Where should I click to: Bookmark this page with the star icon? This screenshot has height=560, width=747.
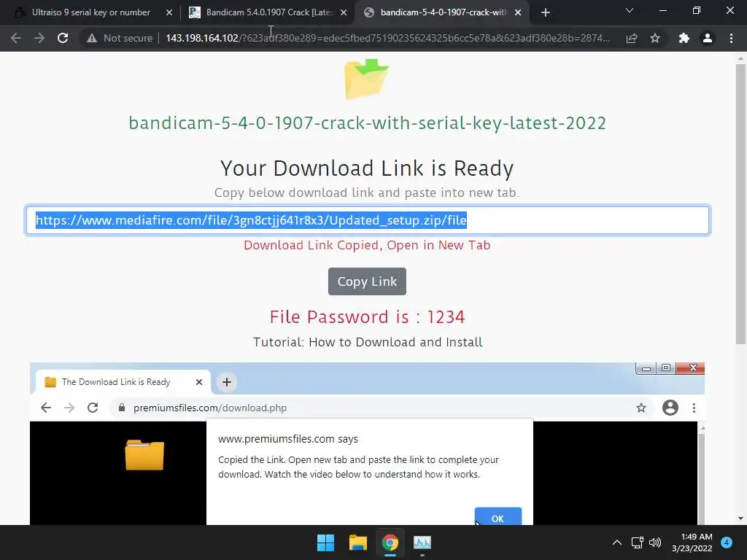(x=655, y=38)
